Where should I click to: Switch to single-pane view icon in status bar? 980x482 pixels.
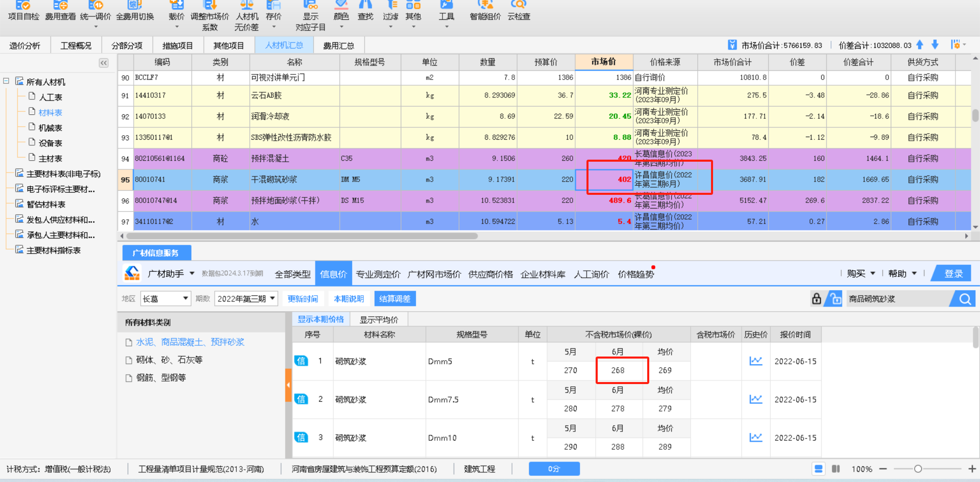point(819,469)
